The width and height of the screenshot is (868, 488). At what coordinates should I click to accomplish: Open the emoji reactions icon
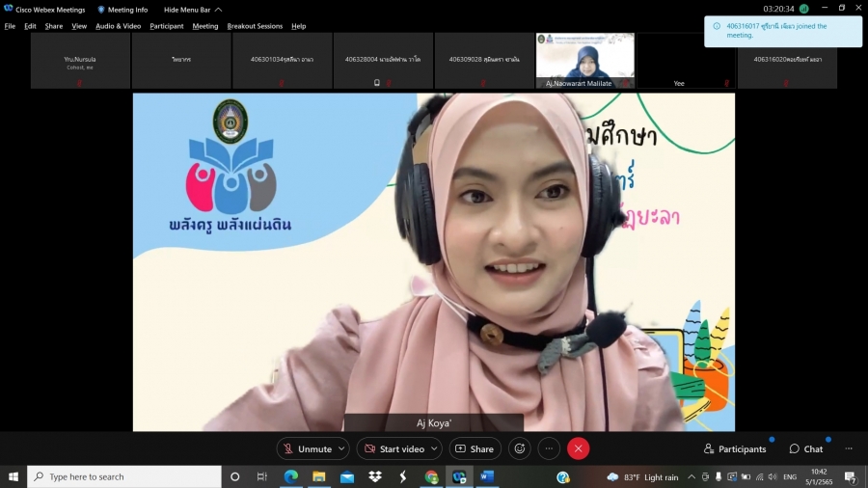[520, 448]
